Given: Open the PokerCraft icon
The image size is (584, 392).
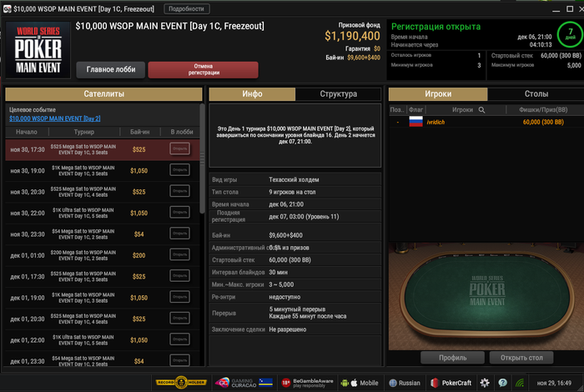Looking at the screenshot, I should point(451,383).
